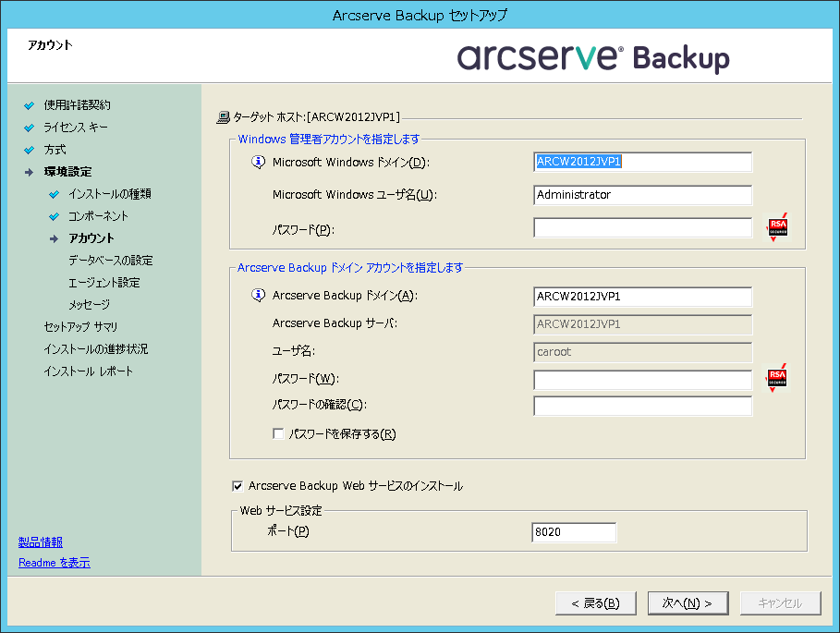Open 製品情報 link

pos(41,542)
